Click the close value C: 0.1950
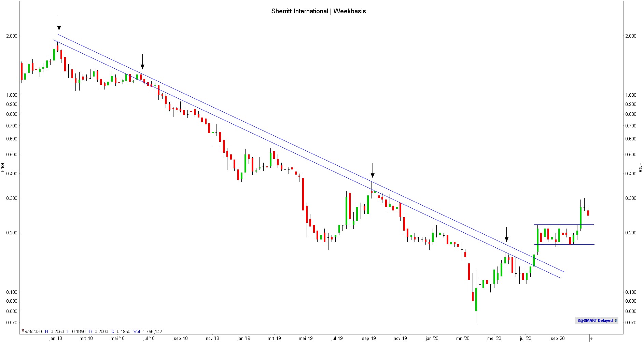This screenshot has width=644, height=343. click(x=121, y=331)
